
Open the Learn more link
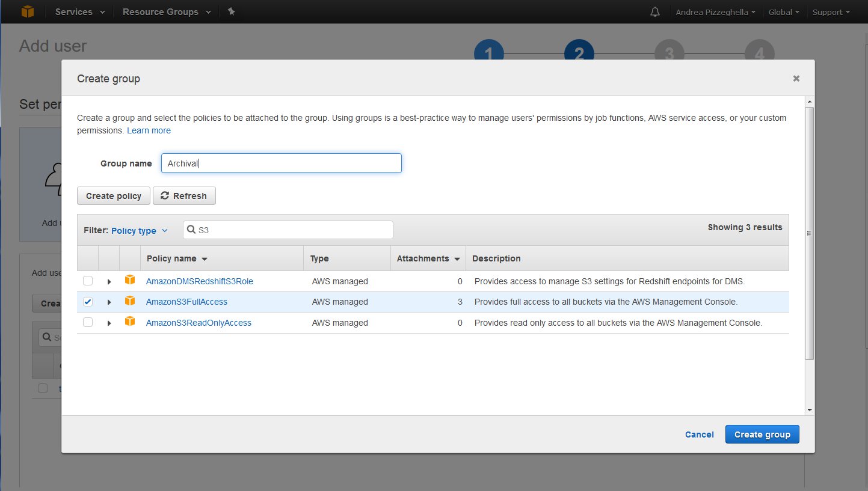tap(149, 130)
